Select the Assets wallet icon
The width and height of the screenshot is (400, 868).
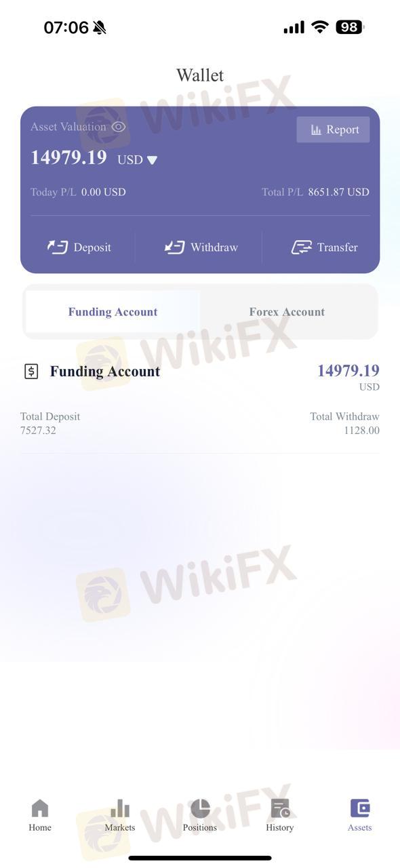coord(360,808)
